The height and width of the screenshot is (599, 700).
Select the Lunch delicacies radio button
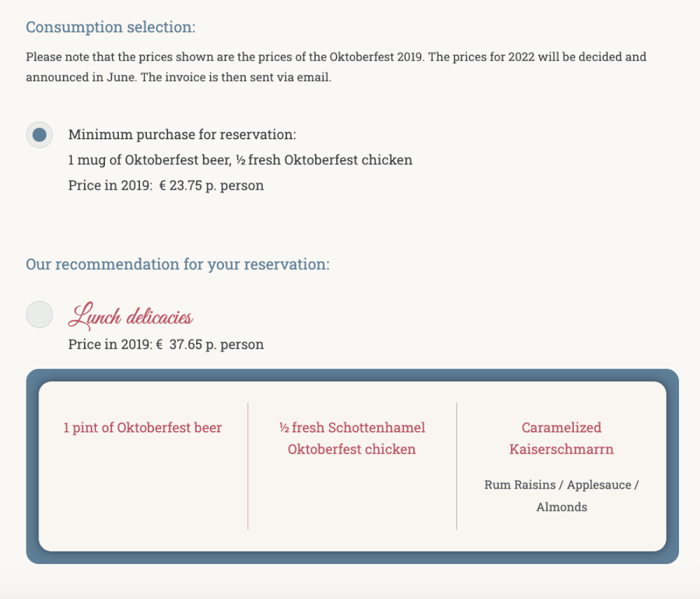pos(39,315)
